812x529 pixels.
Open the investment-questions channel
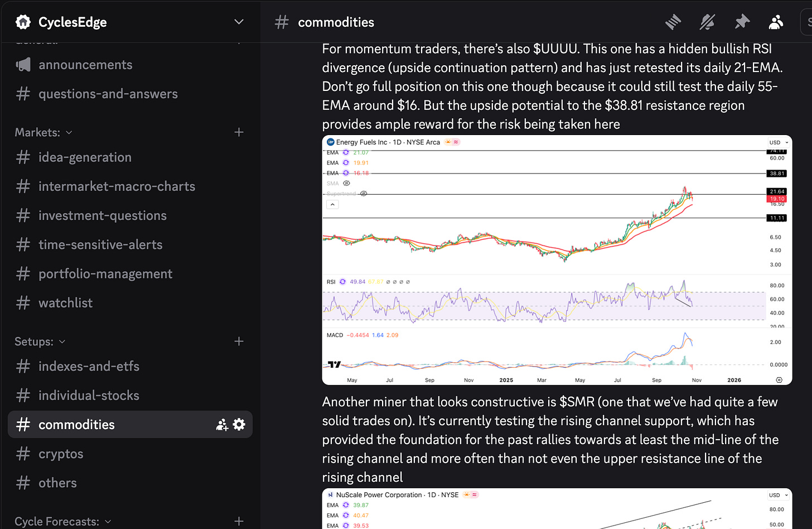tap(130, 215)
